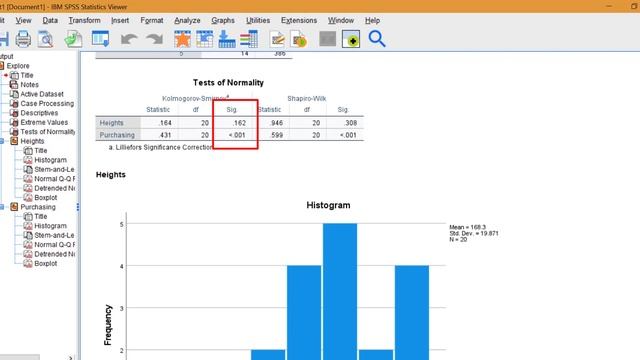This screenshot has height=360, width=640.
Task: Open the Window menu
Action: pyautogui.click(x=341, y=20)
